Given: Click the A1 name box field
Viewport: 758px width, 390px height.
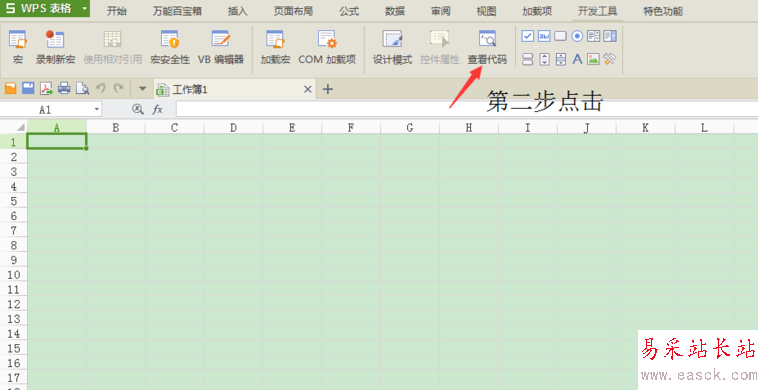Looking at the screenshot, I should coord(45,110).
